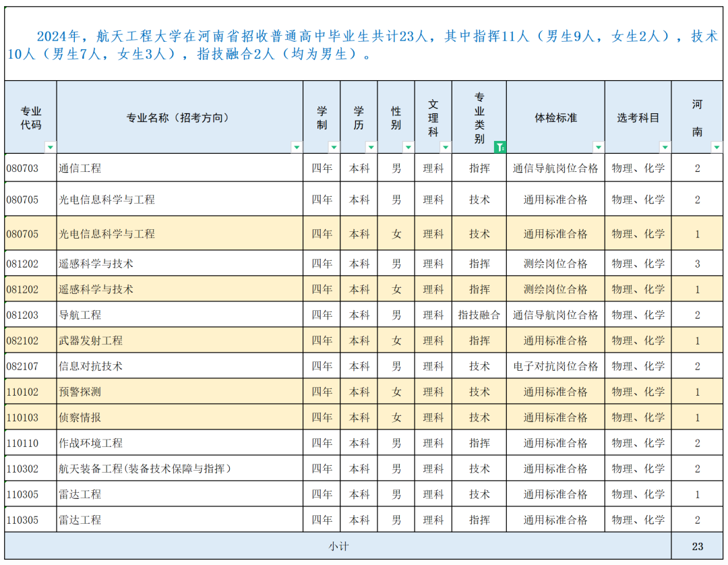Open the 专业代码 column filter dropdown
Image resolution: width=728 pixels, height=565 pixels.
click(x=50, y=147)
